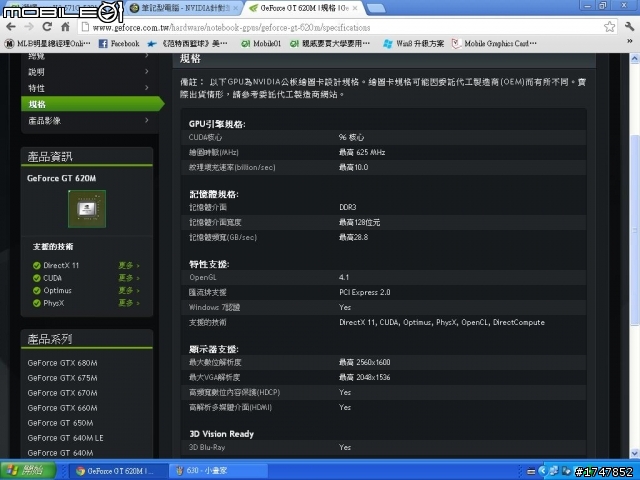Close the GeForce GT 620M tab
The width and height of the screenshot is (640, 480).
coord(355,8)
